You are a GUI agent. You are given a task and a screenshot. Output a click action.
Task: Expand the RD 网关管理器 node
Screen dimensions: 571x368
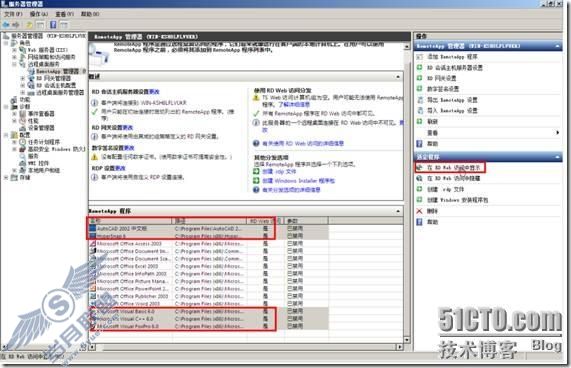23,78
